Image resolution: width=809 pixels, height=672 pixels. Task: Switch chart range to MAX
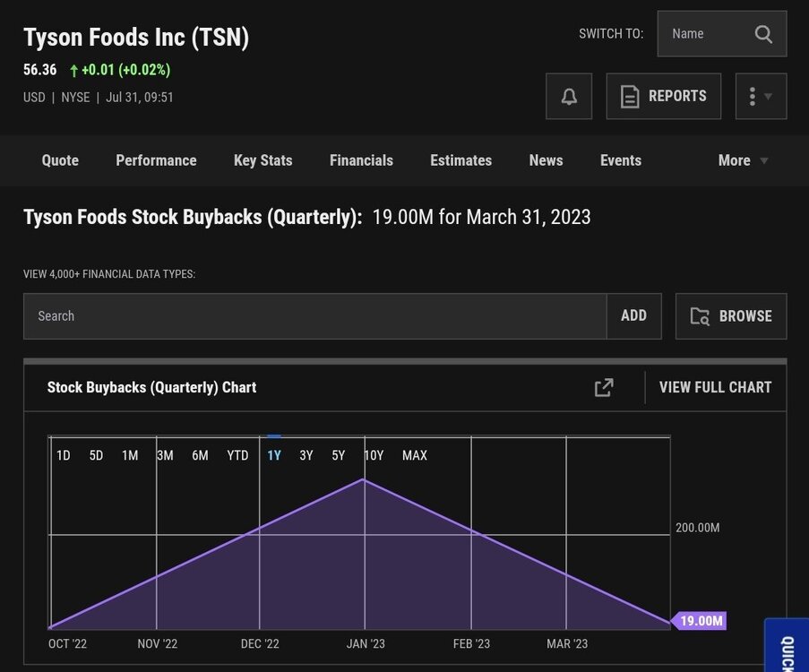click(x=415, y=455)
